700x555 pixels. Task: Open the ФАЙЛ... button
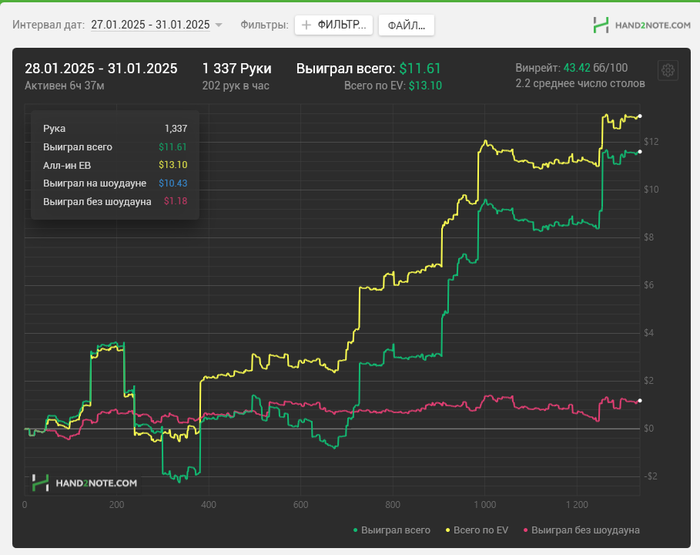[x=406, y=25]
